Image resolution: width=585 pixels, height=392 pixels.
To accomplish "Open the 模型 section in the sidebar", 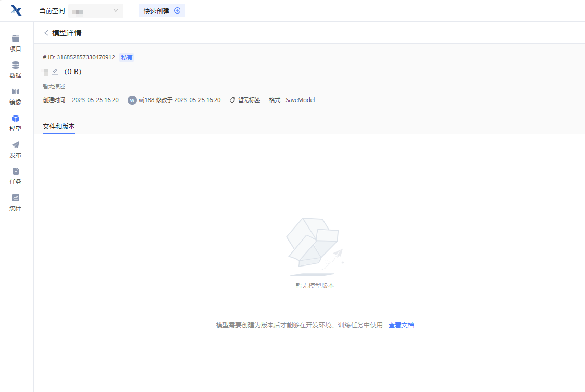I will pos(16,123).
